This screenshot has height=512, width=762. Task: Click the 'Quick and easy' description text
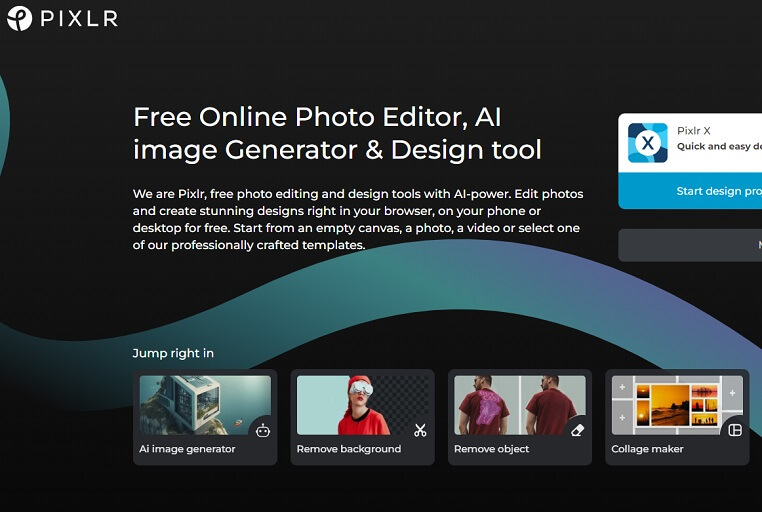(x=719, y=146)
